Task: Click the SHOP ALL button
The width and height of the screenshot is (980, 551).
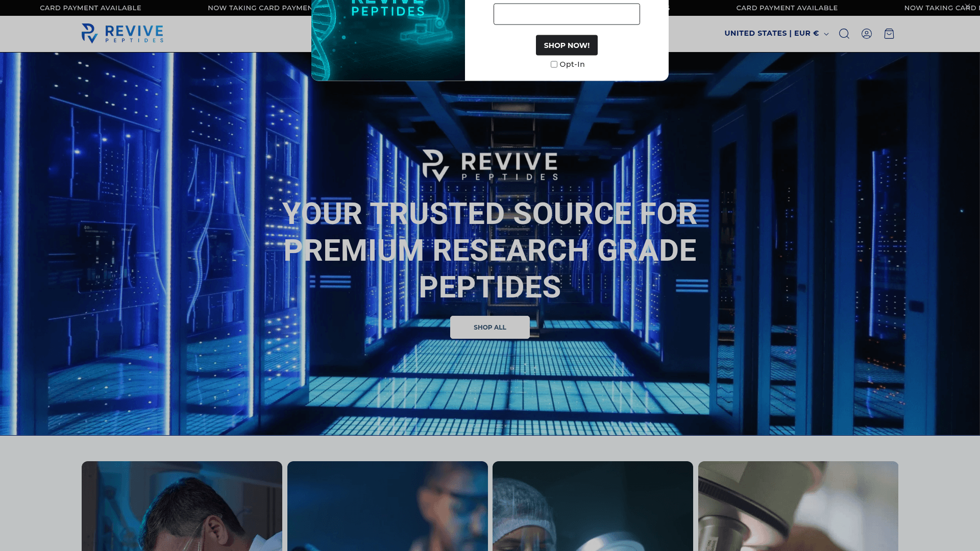Action: [490, 327]
